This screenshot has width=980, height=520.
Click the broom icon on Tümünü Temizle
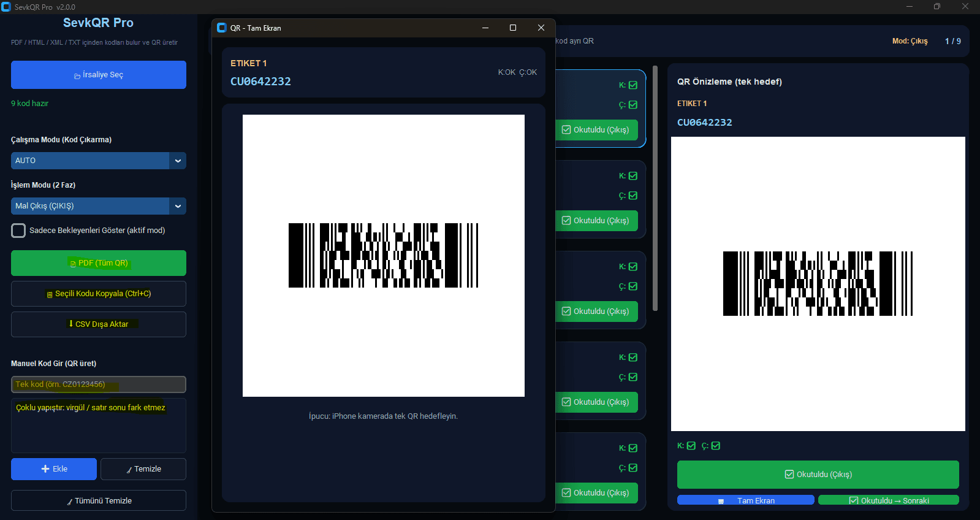[x=70, y=502]
